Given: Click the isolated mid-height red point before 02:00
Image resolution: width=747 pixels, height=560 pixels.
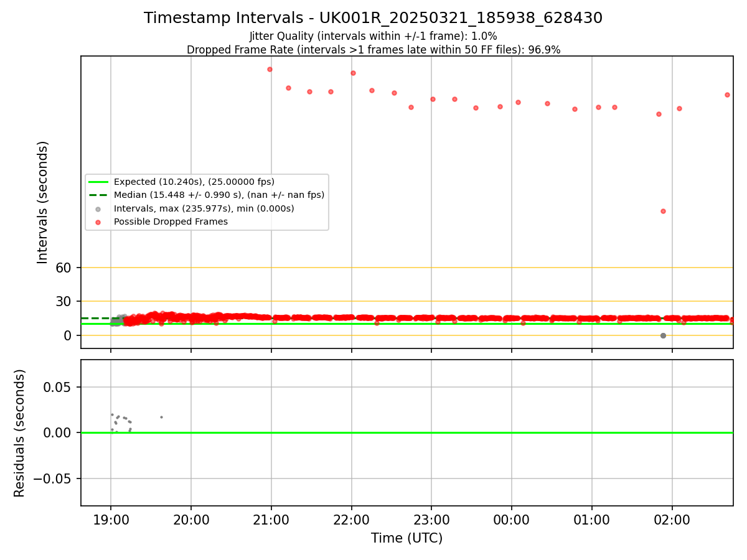Looking at the screenshot, I should [x=663, y=211].
